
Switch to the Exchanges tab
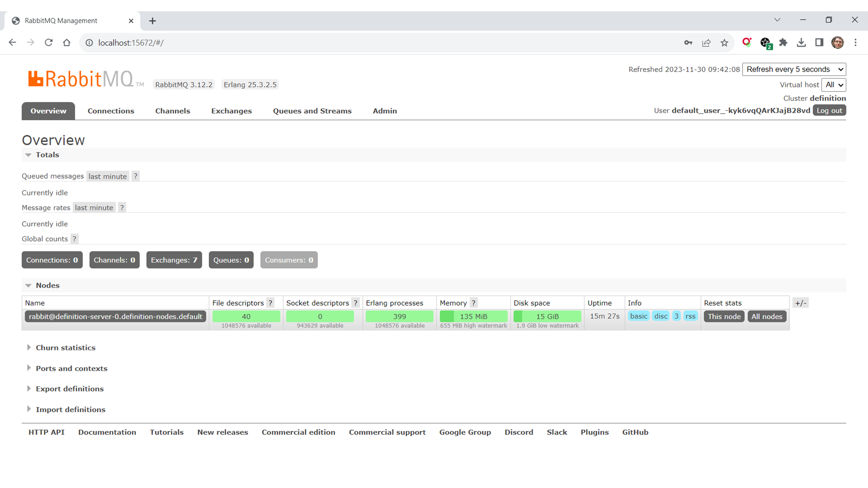coord(231,111)
